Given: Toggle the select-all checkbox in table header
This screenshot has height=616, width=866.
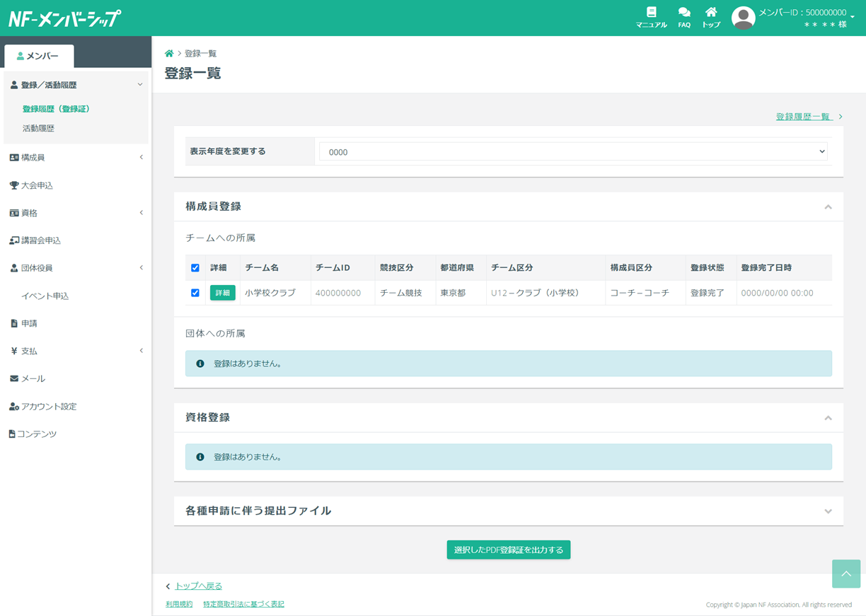Looking at the screenshot, I should click(195, 268).
